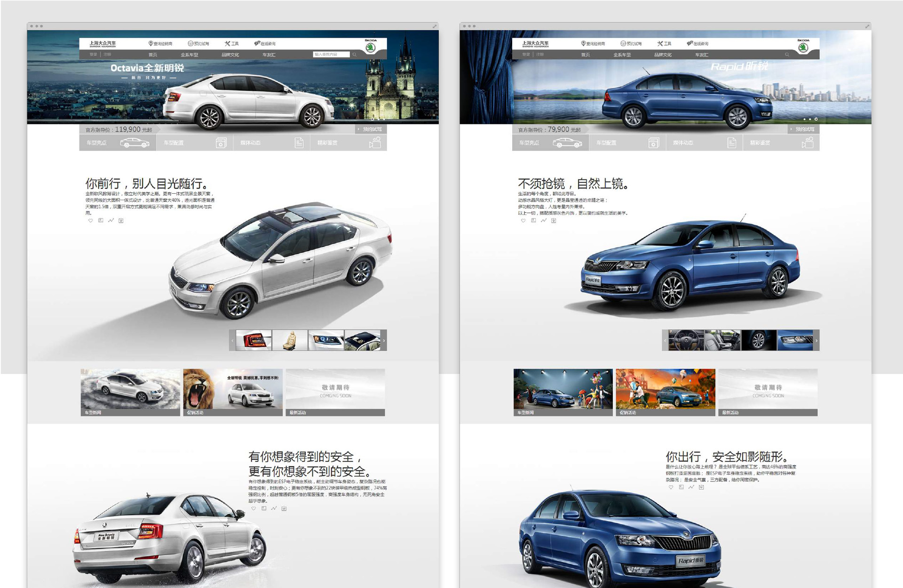Screen dimensions: 903x588
Task: Click 登录 link on Octavia page
Action: coord(94,55)
